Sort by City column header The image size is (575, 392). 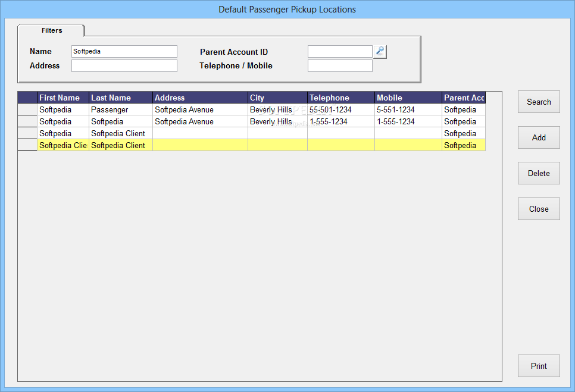pos(277,98)
